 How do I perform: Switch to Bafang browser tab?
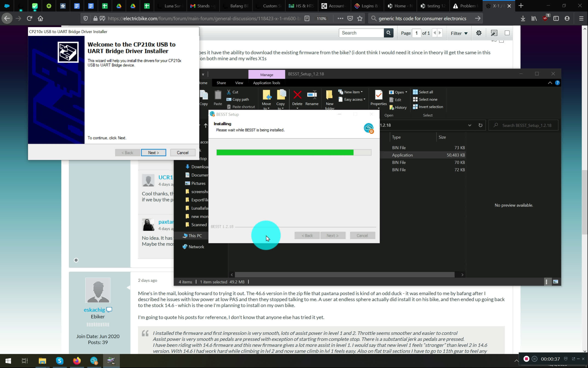pyautogui.click(x=236, y=6)
